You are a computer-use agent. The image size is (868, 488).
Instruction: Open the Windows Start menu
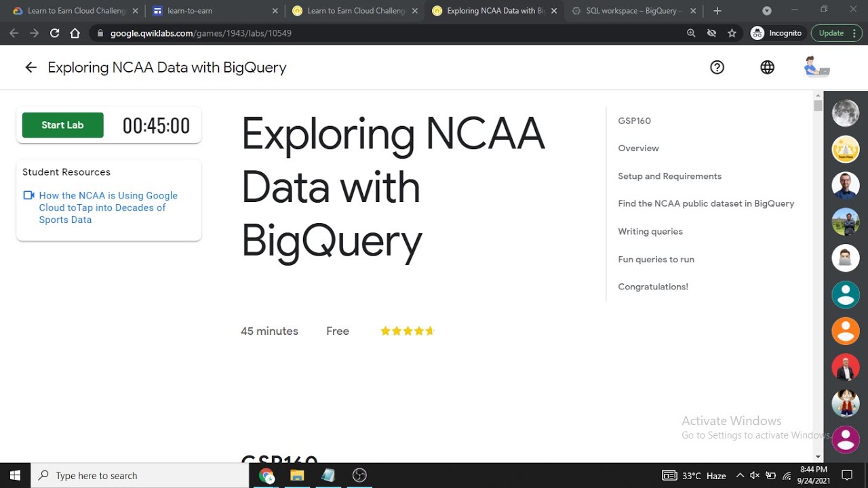(15, 475)
